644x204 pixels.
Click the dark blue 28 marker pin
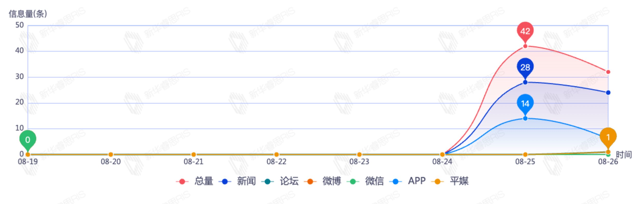(x=525, y=68)
